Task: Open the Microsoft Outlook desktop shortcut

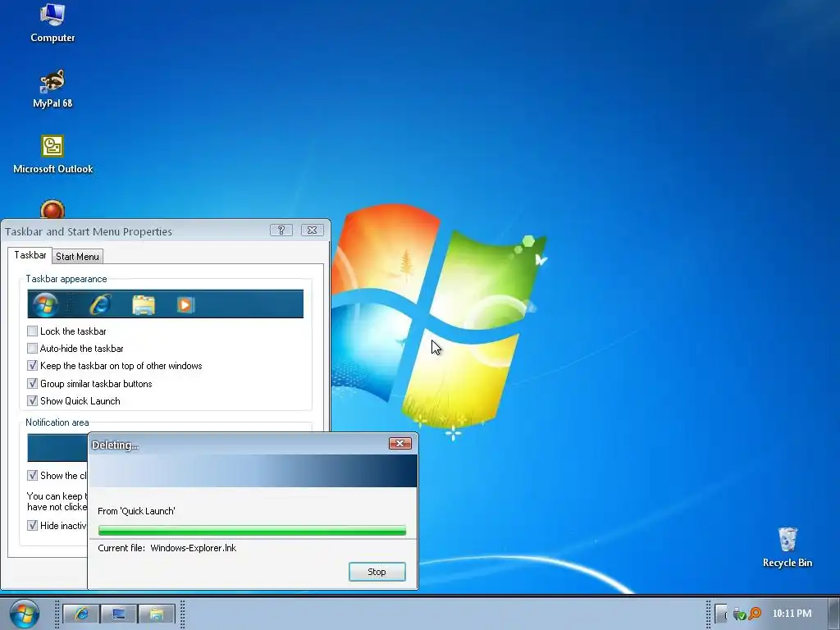Action: 52,154
